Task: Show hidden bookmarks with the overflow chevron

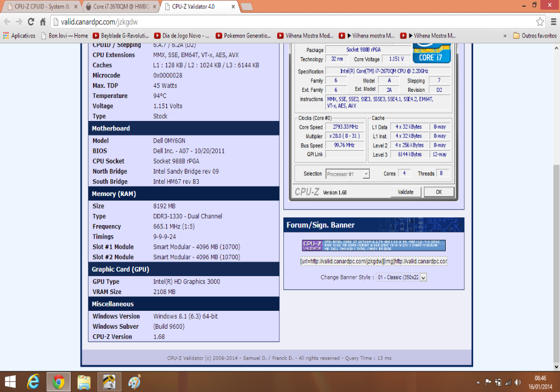Action: click(x=505, y=36)
